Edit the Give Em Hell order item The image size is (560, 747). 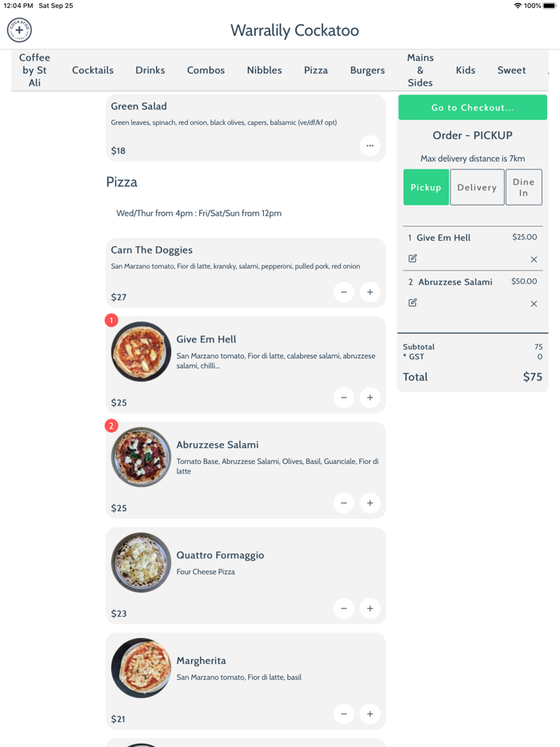pos(413,258)
